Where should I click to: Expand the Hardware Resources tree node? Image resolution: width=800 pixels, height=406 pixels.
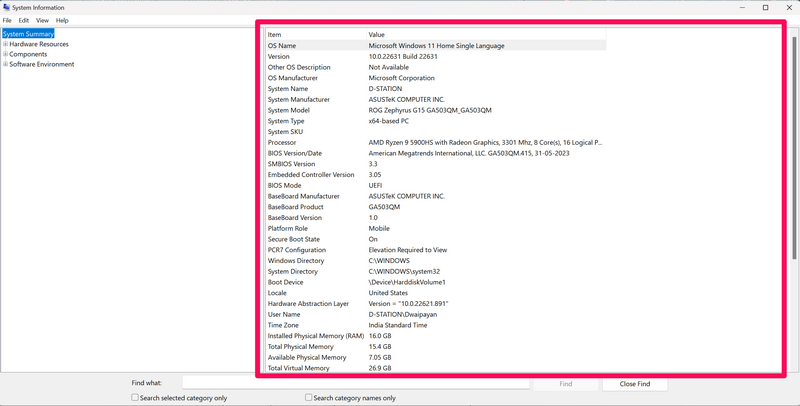pos(5,44)
